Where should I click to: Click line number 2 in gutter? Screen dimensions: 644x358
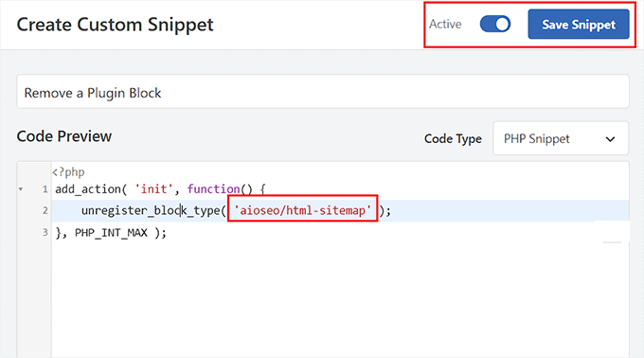[45, 210]
